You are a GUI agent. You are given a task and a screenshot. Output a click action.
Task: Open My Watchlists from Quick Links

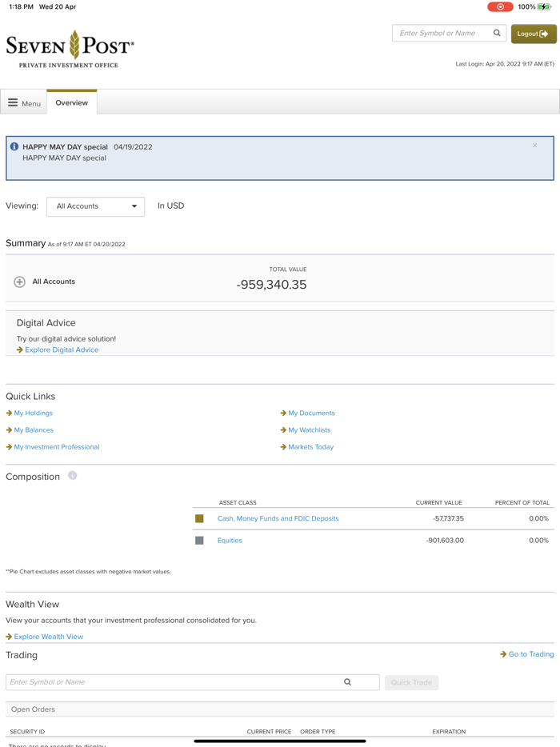point(310,429)
